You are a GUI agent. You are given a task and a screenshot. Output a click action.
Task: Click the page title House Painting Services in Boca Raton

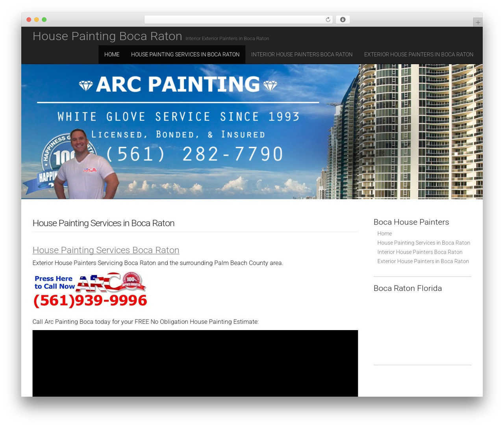104,223
